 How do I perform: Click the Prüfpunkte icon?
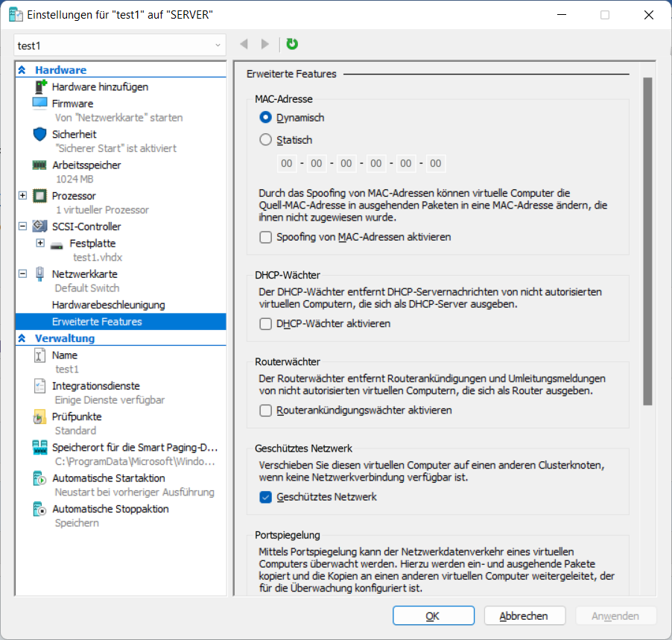39,416
